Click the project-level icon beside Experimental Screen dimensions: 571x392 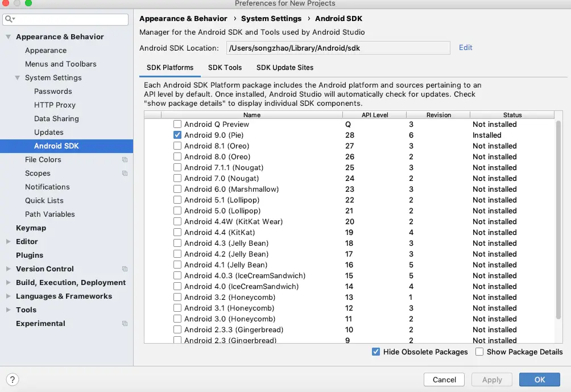coord(125,324)
